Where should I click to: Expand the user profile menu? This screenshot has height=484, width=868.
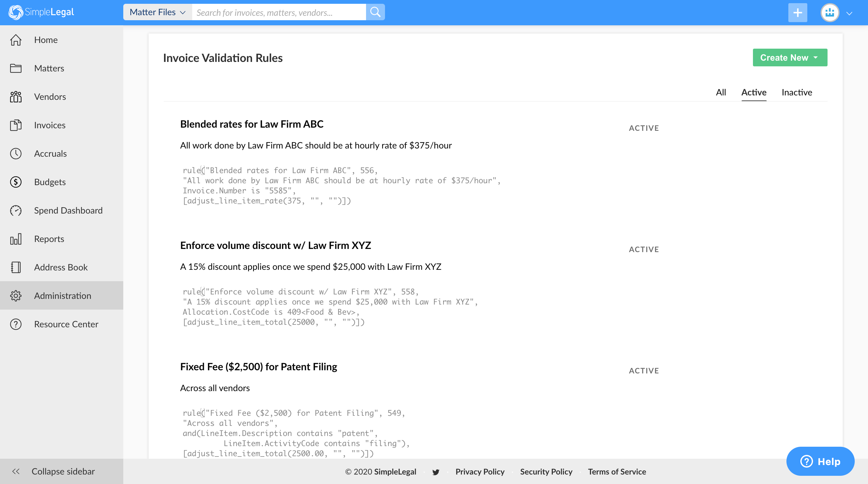(x=849, y=13)
